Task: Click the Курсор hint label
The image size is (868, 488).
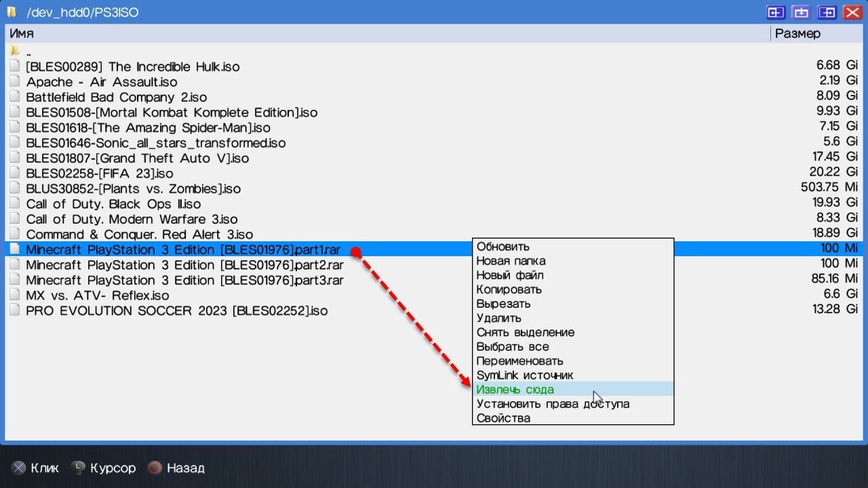Action: [113, 468]
